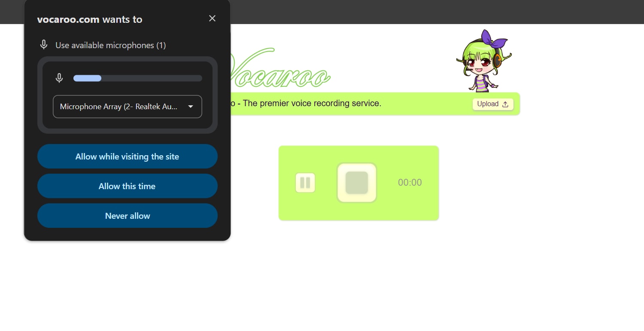The height and width of the screenshot is (331, 644).
Task: Click the Upload button
Action: 493,104
